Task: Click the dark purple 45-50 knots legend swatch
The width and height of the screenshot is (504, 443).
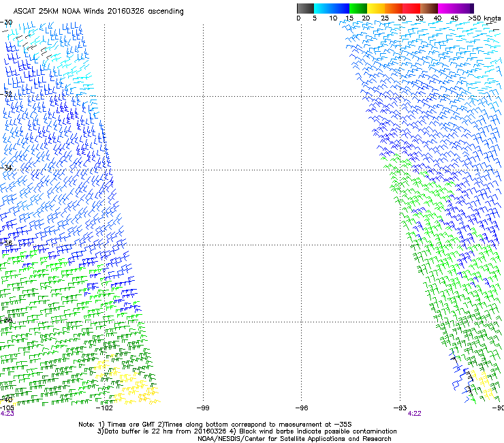Action: click(x=464, y=8)
